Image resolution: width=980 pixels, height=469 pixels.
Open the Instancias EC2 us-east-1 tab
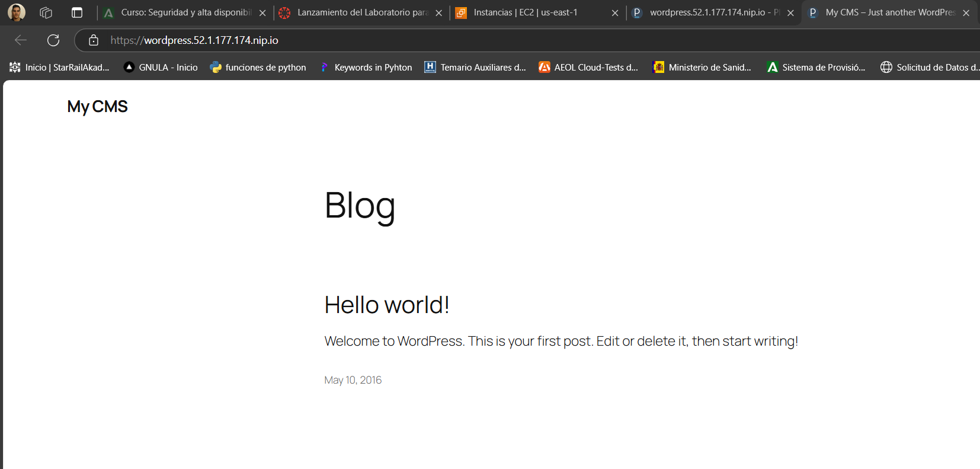pyautogui.click(x=527, y=12)
